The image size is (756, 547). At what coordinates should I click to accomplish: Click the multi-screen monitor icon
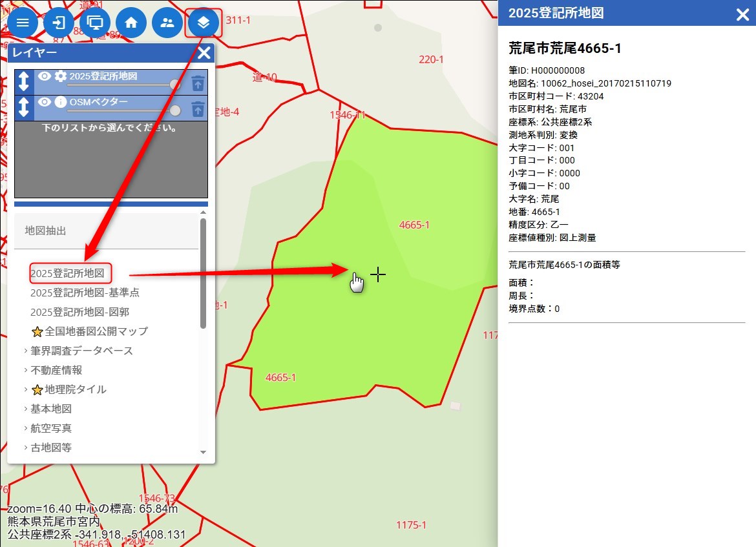(x=95, y=23)
